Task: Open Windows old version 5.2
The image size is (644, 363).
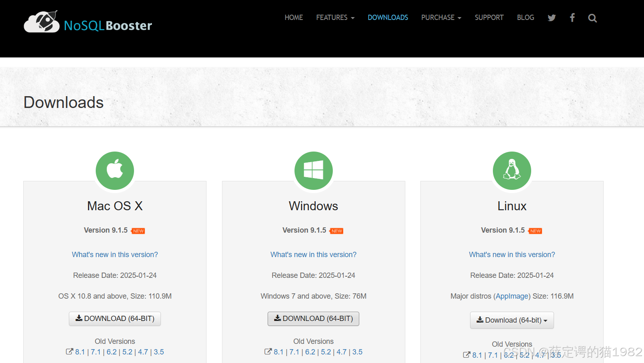Action: (326, 352)
